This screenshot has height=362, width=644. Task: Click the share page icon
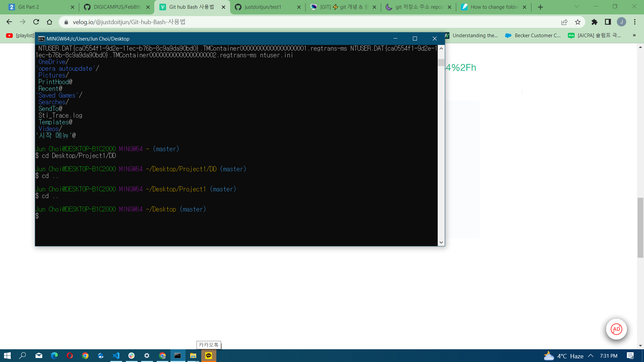[564, 22]
